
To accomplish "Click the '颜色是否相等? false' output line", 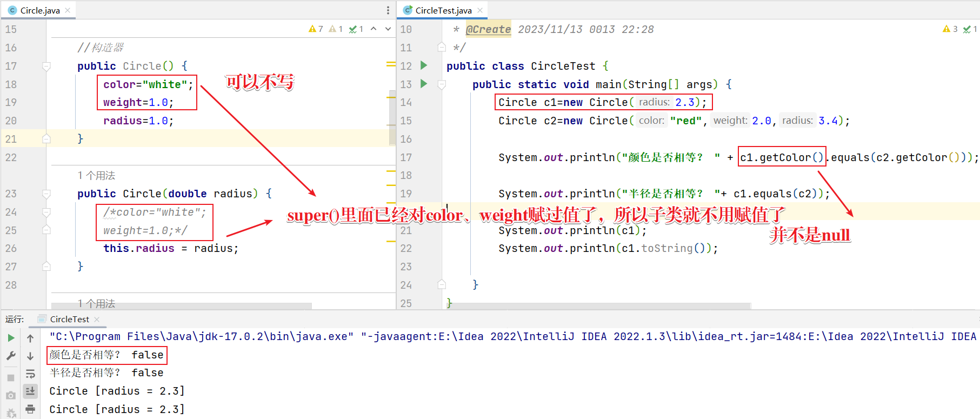I will (x=106, y=355).
